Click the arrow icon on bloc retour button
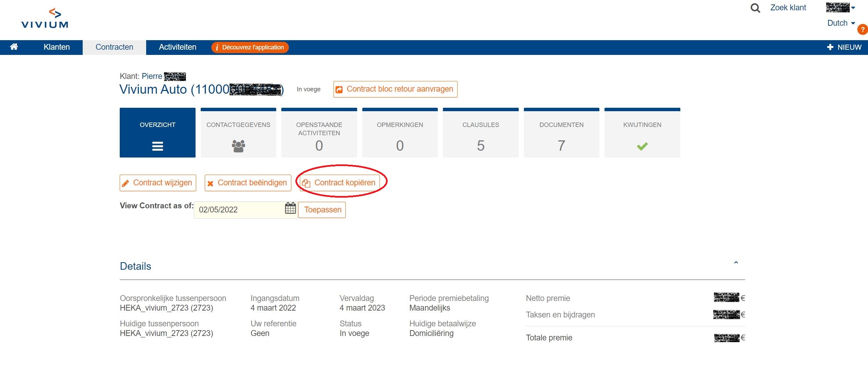Image resolution: width=868 pixels, height=372 pixels. [339, 90]
